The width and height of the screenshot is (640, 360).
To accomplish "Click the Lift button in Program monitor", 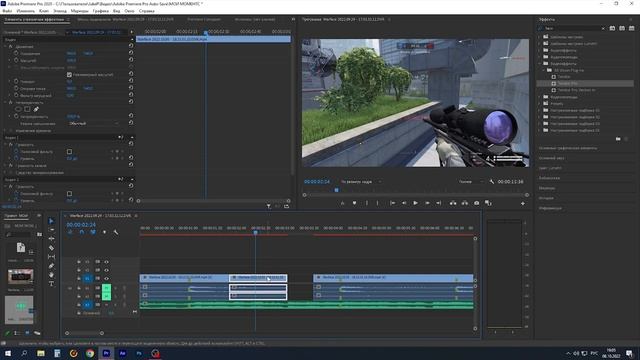I will pyautogui.click(x=453, y=203).
